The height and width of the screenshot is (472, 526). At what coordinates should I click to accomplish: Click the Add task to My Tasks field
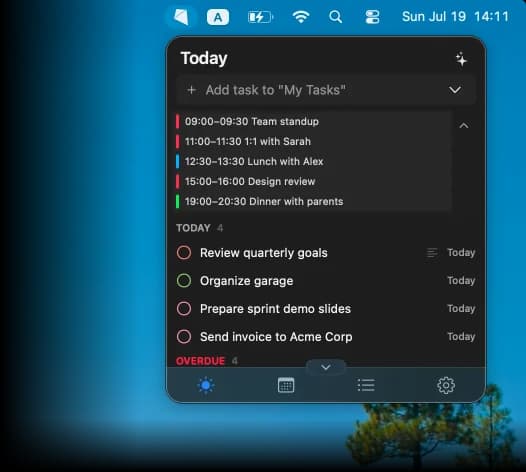point(325,90)
